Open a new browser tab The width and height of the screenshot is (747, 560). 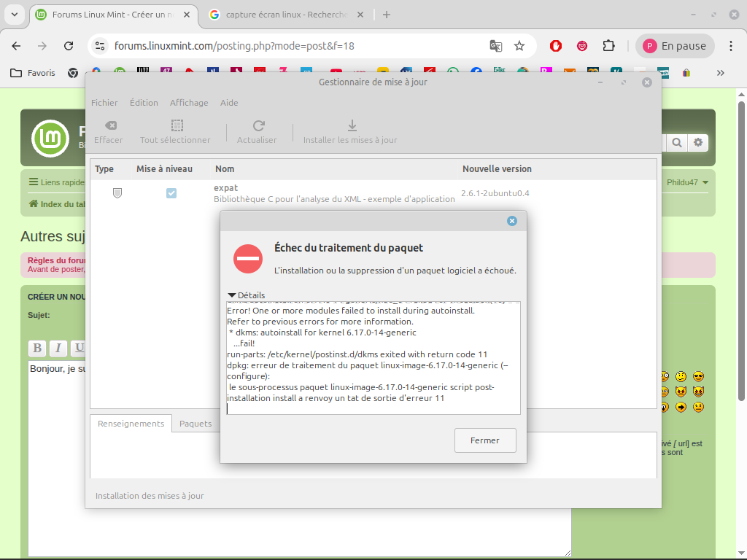387,15
